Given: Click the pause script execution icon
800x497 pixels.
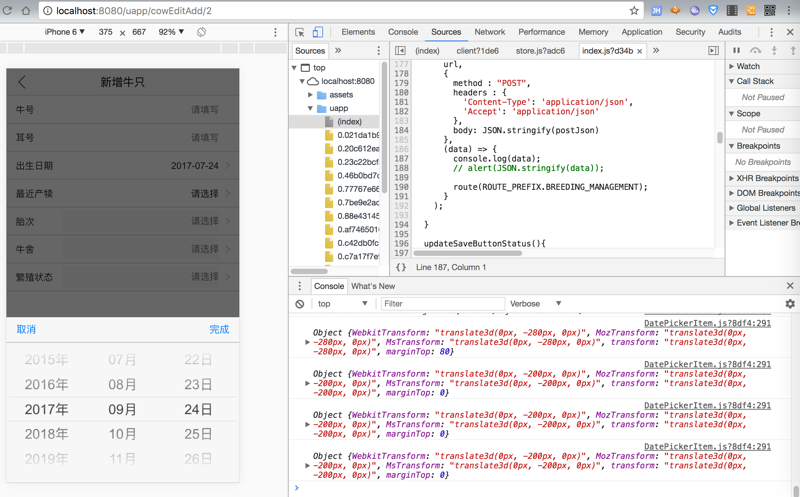Looking at the screenshot, I should point(737,50).
